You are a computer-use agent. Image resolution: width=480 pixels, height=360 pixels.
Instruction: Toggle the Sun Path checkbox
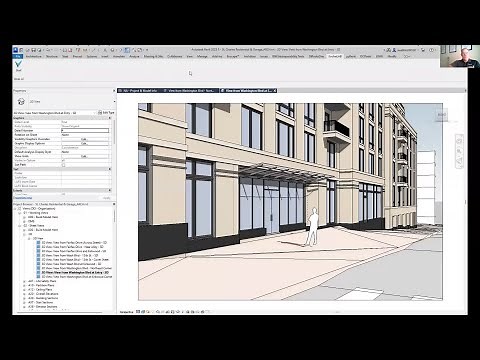point(64,165)
